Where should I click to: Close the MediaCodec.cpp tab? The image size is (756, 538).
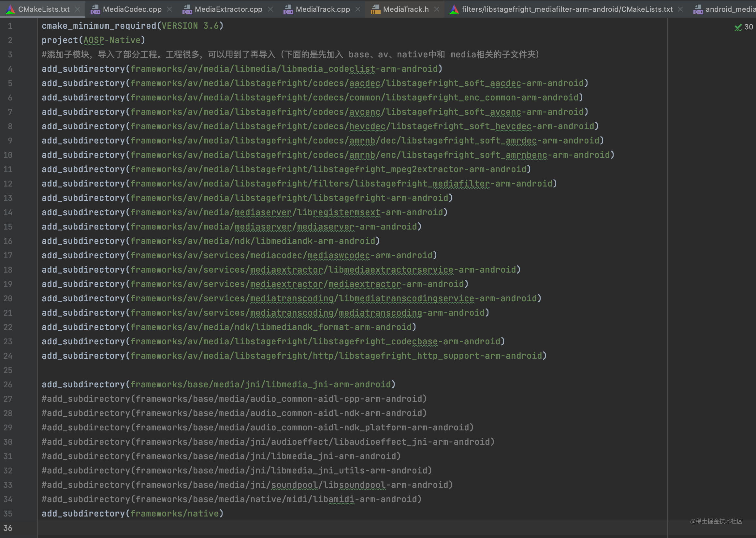170,9
